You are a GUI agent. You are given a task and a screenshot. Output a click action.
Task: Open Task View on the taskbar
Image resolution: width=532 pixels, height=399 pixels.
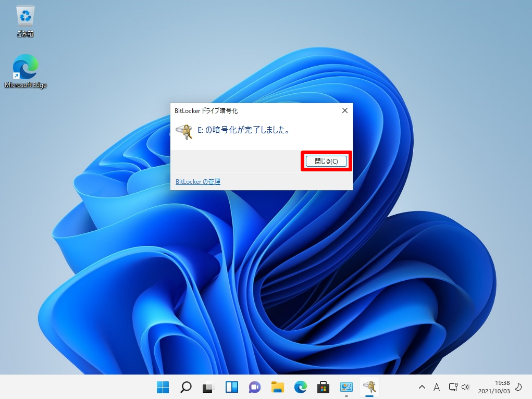(x=208, y=387)
